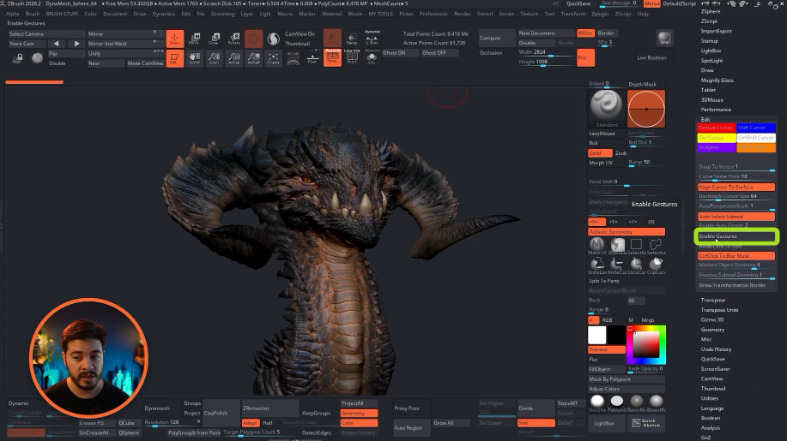Viewport: 787px width, 441px height.
Task: Select the SelectLasso brush icon
Action: 655,246
